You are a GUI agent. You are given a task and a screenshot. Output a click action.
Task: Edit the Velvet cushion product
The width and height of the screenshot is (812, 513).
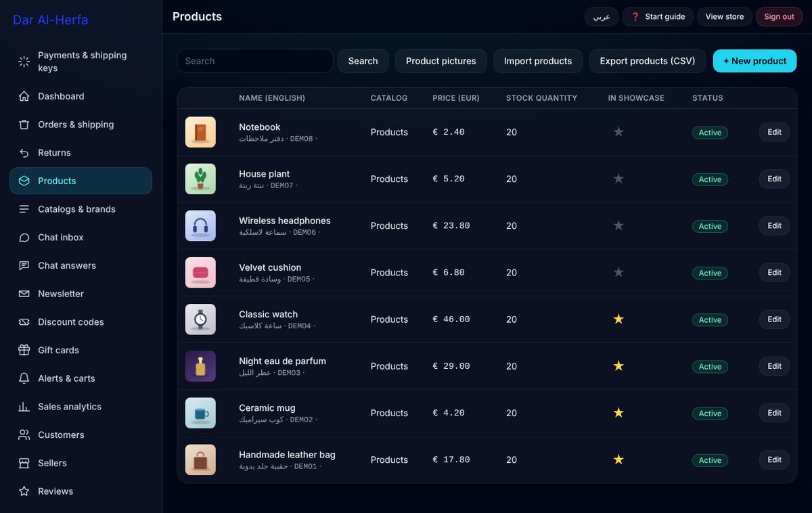[x=774, y=272]
